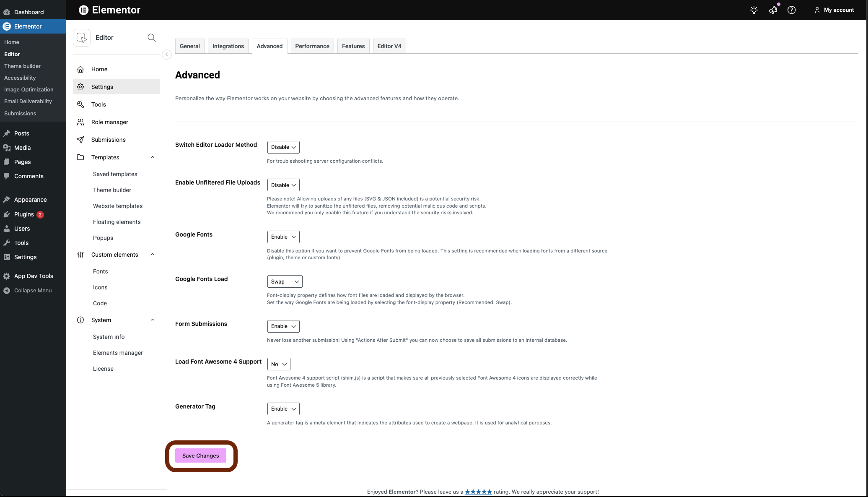The image size is (868, 497).
Task: Click the Save Changes button
Action: 200,455
